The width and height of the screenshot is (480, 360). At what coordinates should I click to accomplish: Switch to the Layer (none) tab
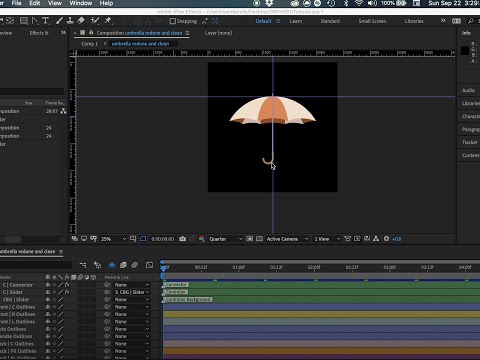click(218, 33)
